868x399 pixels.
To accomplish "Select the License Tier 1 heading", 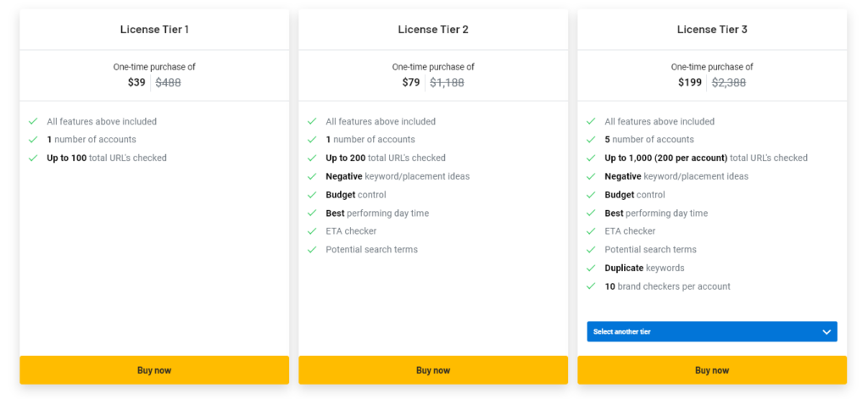I will (x=154, y=30).
